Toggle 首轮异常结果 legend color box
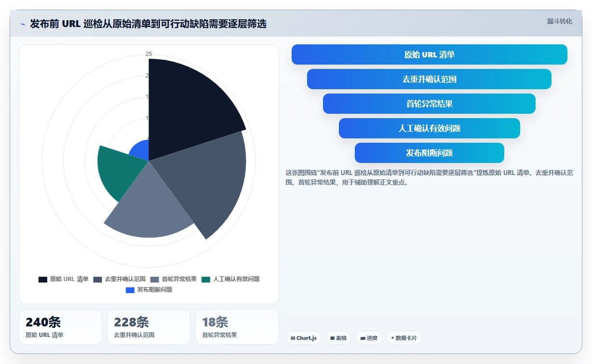 click(x=155, y=279)
